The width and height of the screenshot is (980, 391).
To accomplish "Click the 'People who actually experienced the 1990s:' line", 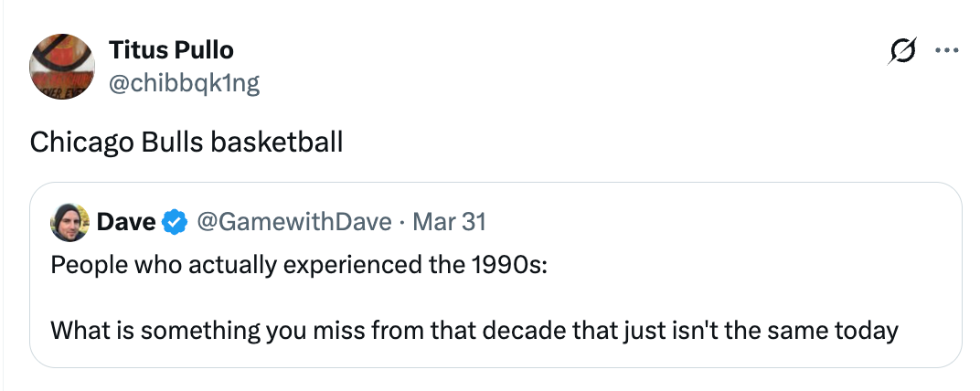I will pyautogui.click(x=299, y=266).
